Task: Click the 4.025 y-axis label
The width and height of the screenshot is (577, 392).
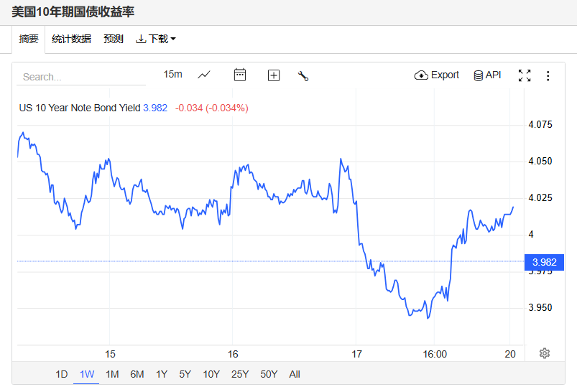Action: click(x=540, y=198)
